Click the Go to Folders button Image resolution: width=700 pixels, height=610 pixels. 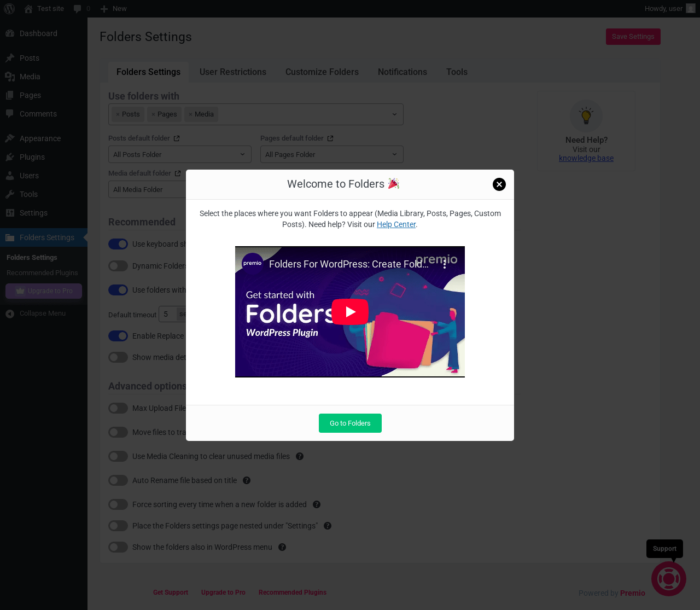350,423
